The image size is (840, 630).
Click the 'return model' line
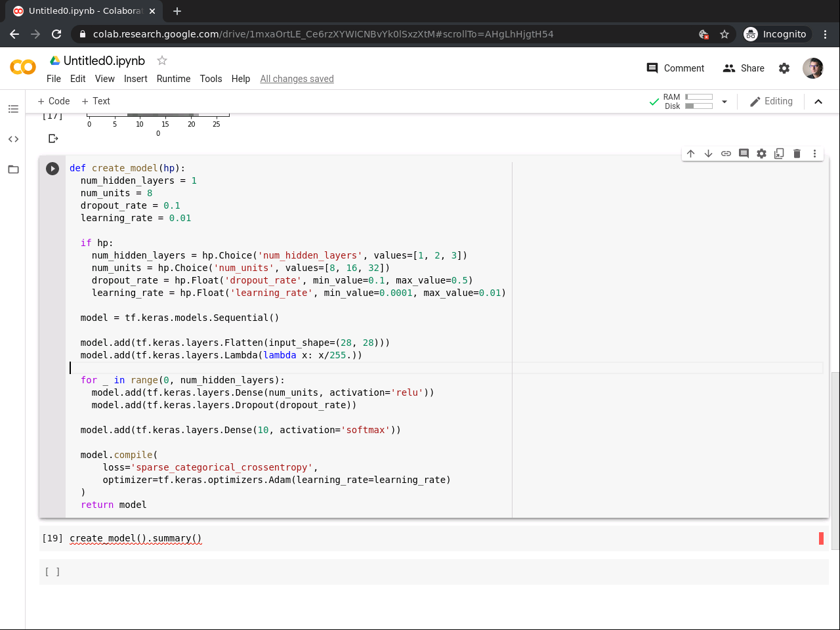(114, 505)
